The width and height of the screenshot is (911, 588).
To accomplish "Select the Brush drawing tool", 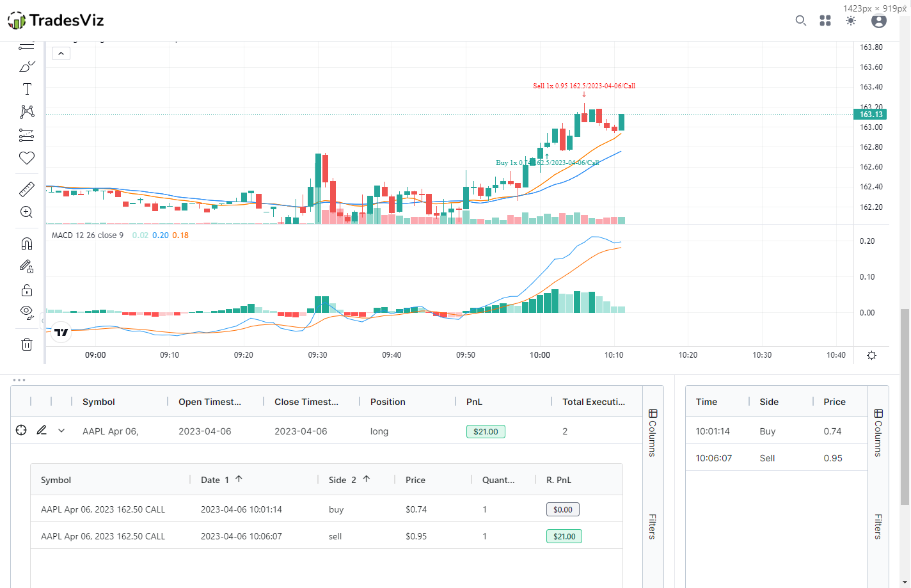I will (27, 66).
